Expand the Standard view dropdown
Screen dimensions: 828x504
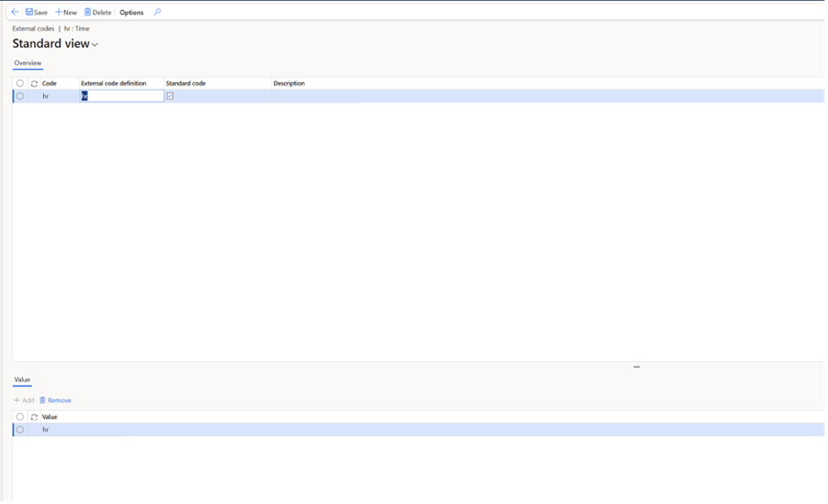pyautogui.click(x=94, y=43)
